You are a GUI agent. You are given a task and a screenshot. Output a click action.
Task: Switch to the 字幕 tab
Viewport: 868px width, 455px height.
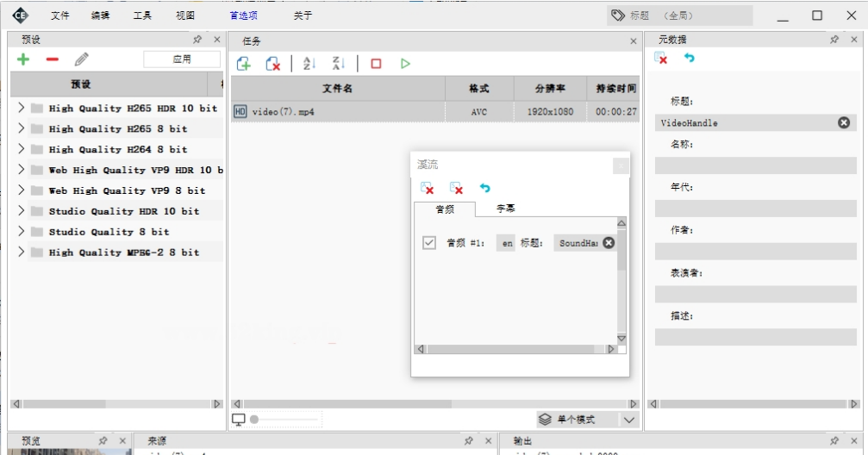[505, 209]
